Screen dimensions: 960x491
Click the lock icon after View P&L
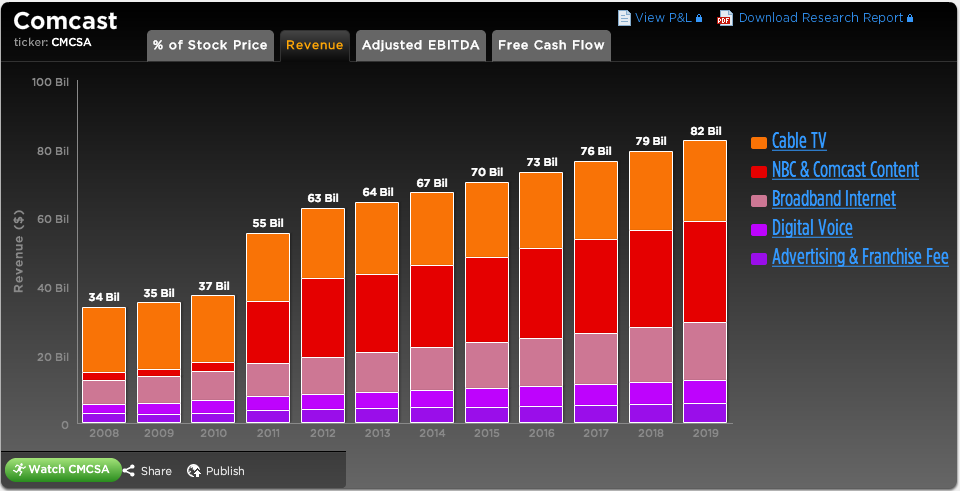tap(699, 18)
